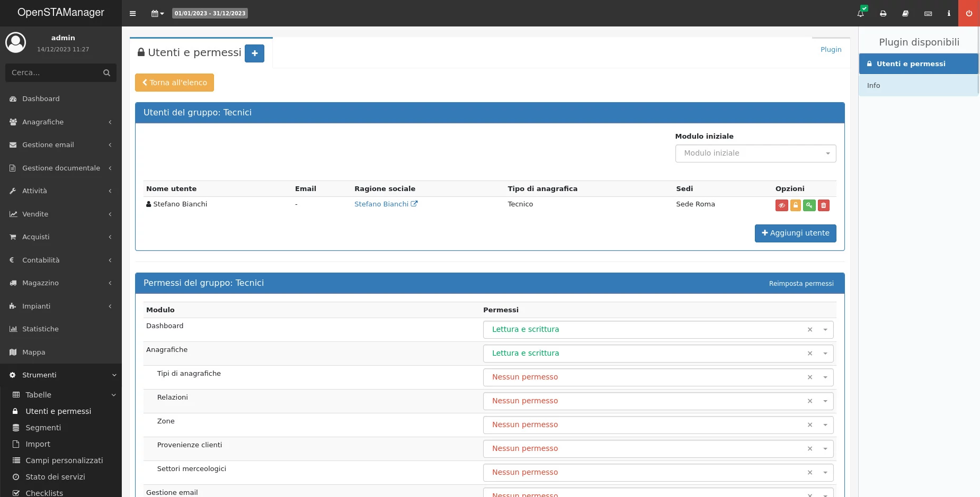Viewport: 980px width, 497px height.
Task: Clear Tipi di anagrafiche permission
Action: coord(809,377)
